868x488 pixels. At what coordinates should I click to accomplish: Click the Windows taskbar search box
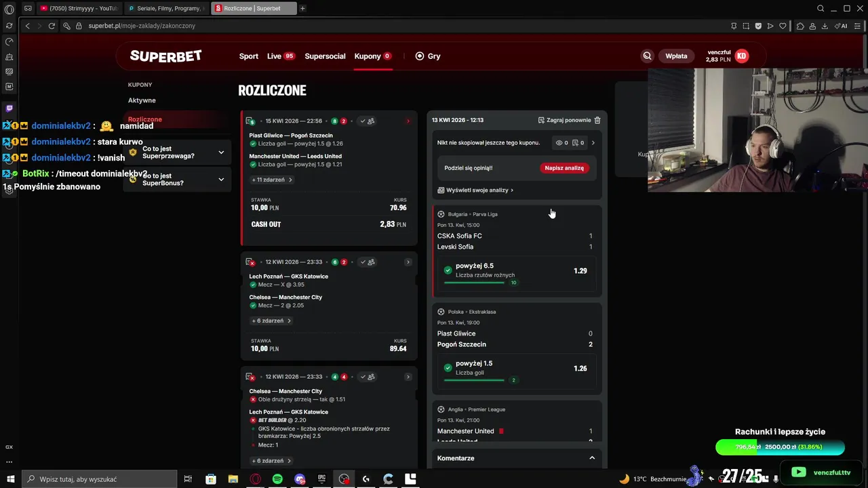(99, 479)
